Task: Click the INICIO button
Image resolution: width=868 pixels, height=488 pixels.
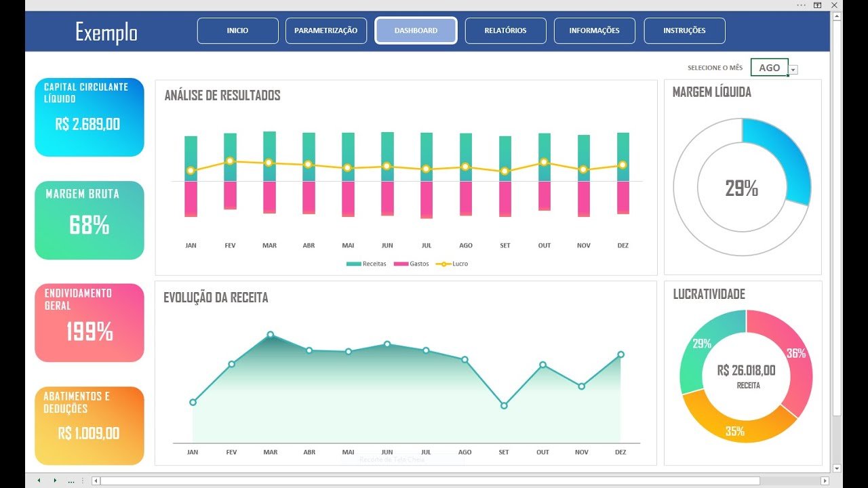Action: (237, 30)
